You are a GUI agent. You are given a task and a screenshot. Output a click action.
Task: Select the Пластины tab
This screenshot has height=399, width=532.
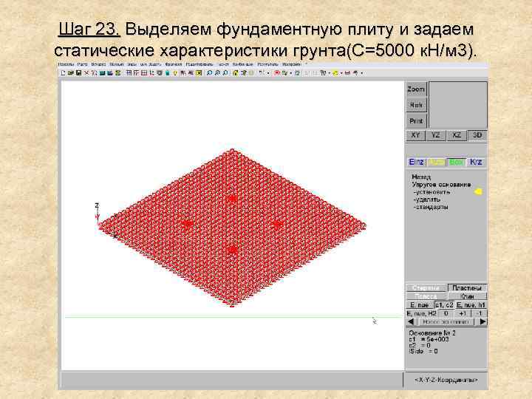point(467,288)
